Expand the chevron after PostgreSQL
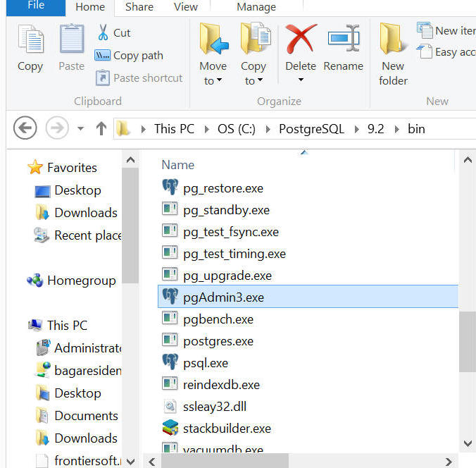This screenshot has height=468, width=476. (357, 130)
